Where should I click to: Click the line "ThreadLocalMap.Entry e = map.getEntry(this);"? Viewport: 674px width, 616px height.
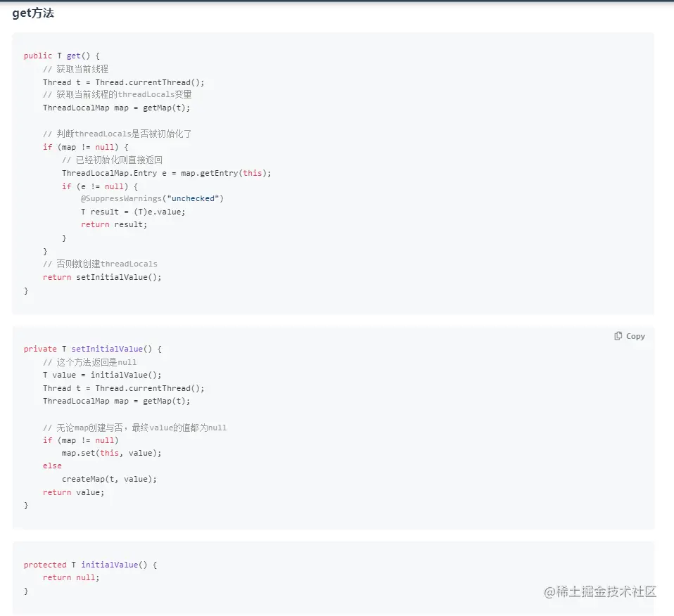tap(166, 173)
